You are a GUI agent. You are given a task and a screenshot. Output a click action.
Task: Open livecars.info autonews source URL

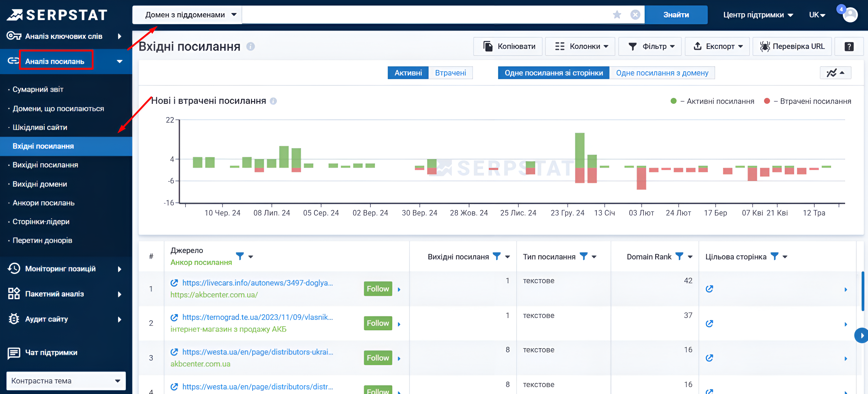point(258,283)
